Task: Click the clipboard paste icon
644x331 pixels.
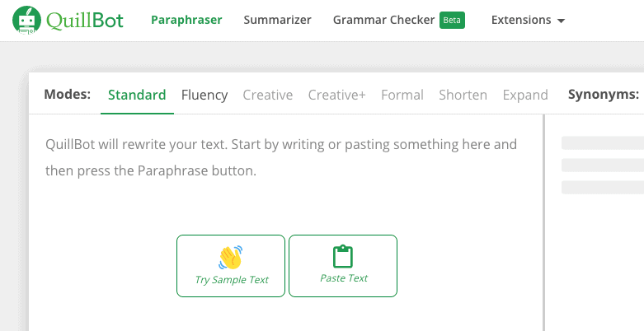Action: [342, 256]
